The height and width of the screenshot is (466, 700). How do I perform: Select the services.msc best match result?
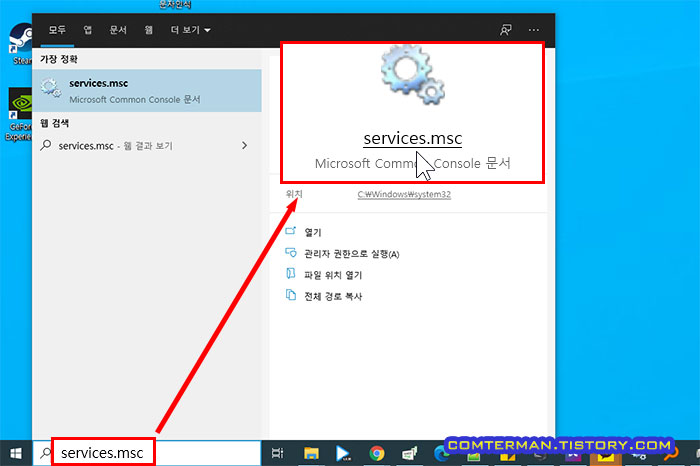(147, 91)
